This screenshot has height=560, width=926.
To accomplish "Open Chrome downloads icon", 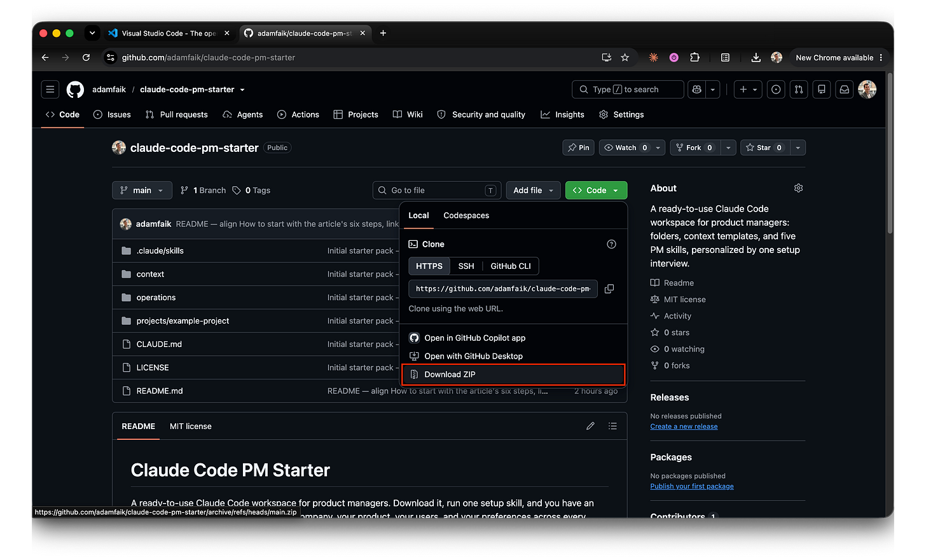I will (x=756, y=57).
